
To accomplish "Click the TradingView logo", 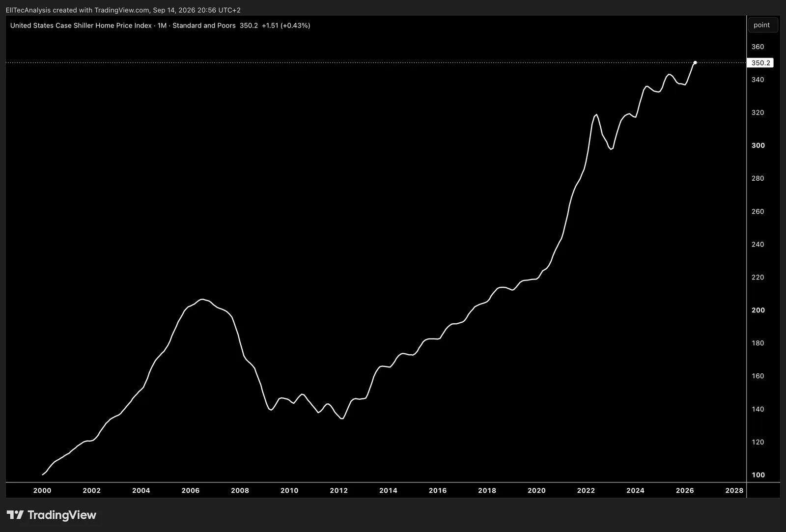I will click(52, 515).
